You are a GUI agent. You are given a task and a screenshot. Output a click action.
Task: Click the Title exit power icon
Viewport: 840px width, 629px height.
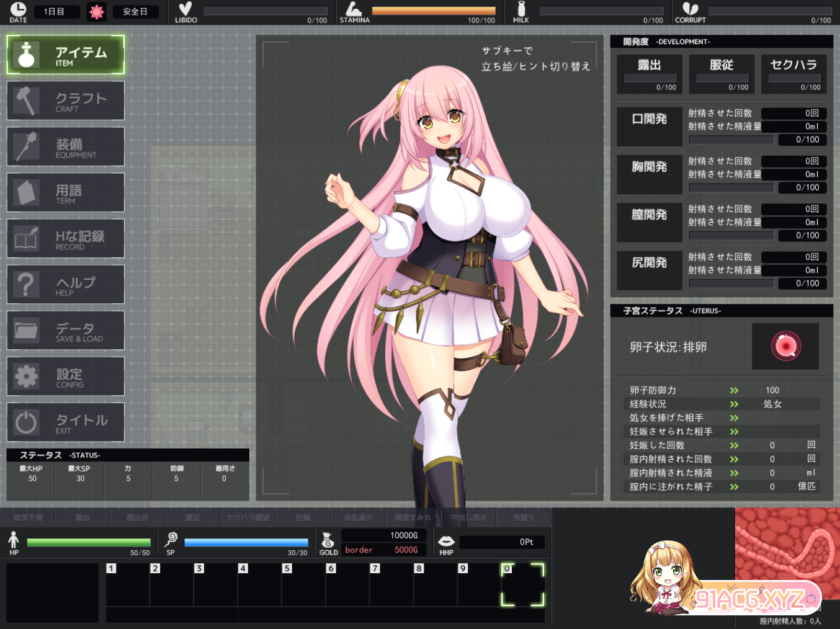26,422
